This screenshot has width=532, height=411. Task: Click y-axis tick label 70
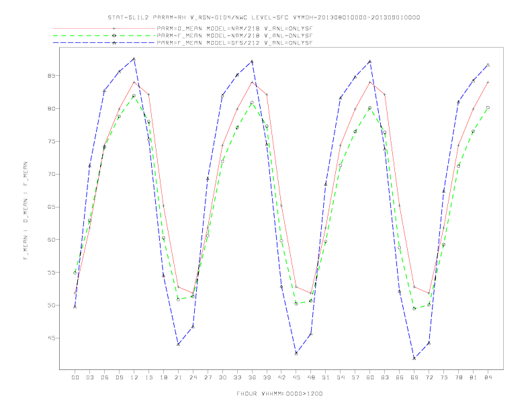[x=51, y=175]
